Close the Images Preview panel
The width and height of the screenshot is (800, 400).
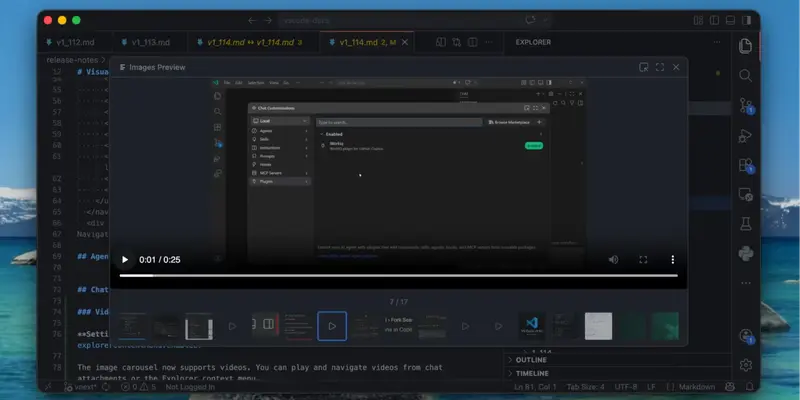[676, 67]
